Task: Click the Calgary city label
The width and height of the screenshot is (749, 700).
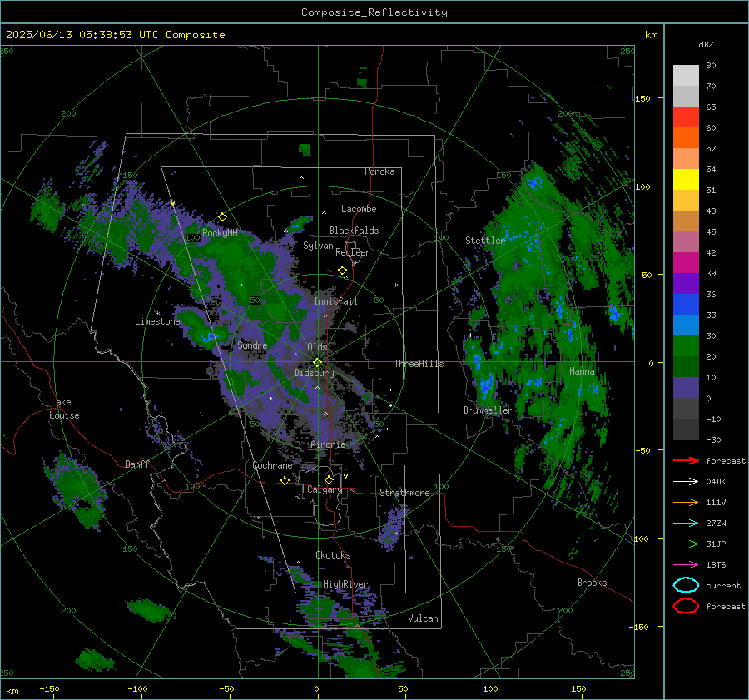Action: point(325,489)
